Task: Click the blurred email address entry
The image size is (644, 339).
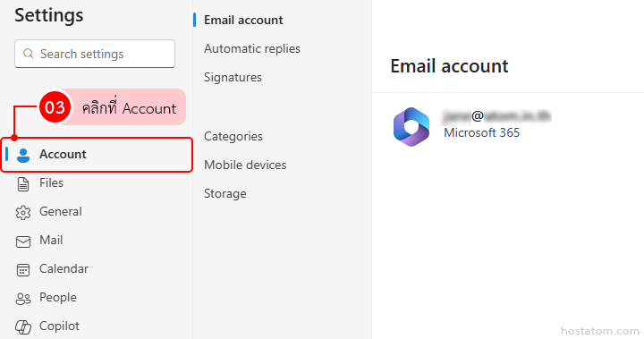Action: (496, 116)
